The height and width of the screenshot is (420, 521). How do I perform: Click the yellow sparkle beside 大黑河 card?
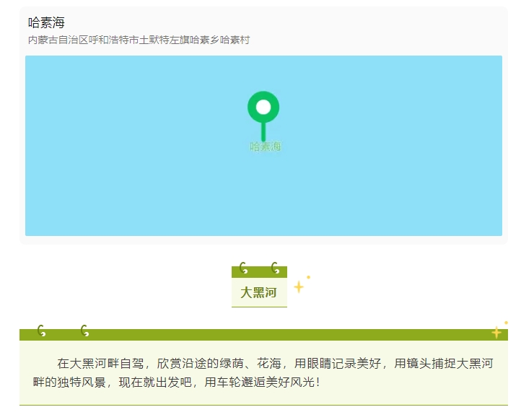[x=299, y=286]
